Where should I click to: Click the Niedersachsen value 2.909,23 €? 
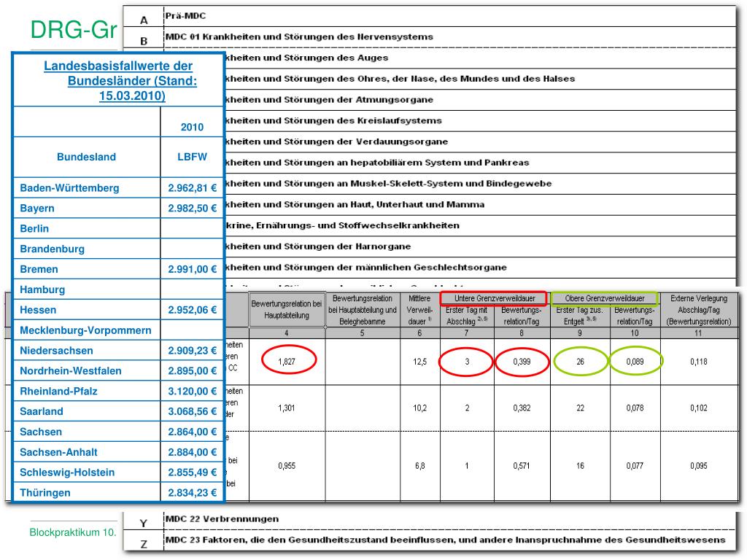[x=192, y=351]
